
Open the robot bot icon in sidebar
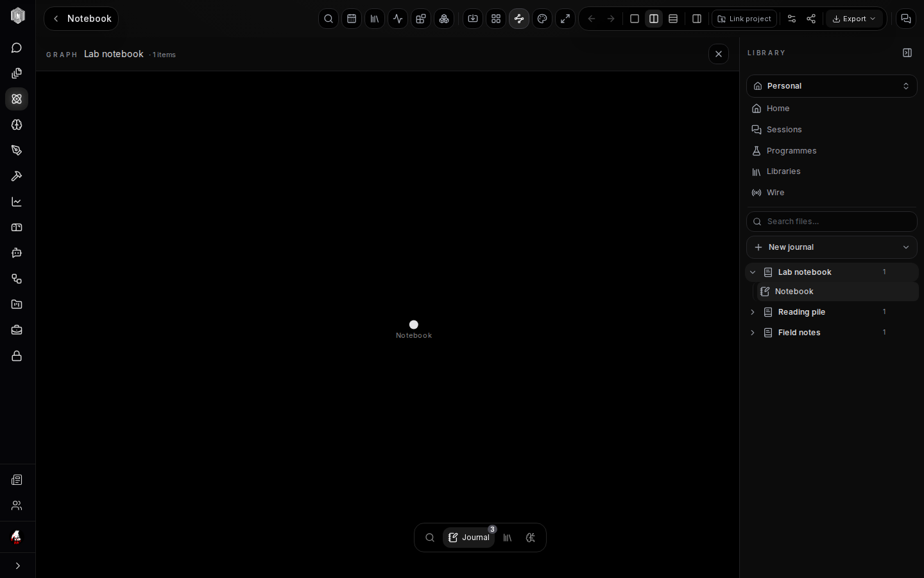pos(17,253)
